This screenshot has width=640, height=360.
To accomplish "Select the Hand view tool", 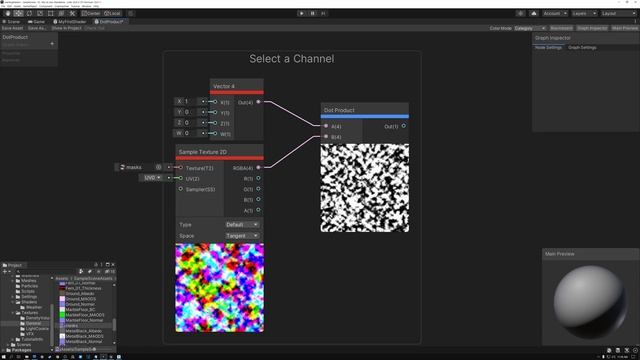I will pos(8,13).
